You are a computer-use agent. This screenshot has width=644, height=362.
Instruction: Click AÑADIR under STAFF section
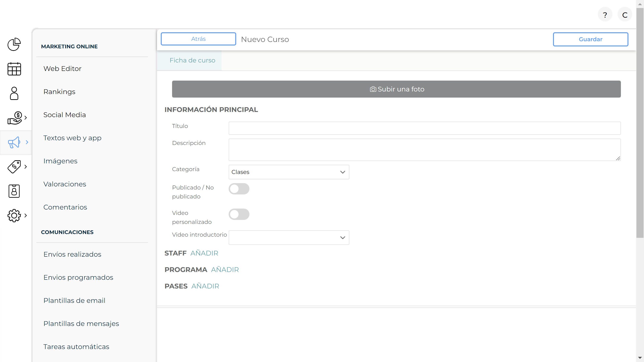[204, 253]
